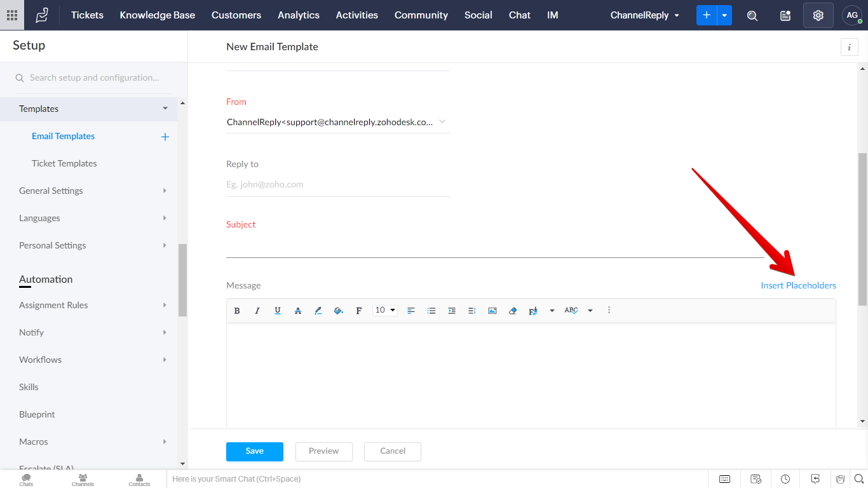Click the Insert Placeholders link
868x488 pixels.
point(799,285)
